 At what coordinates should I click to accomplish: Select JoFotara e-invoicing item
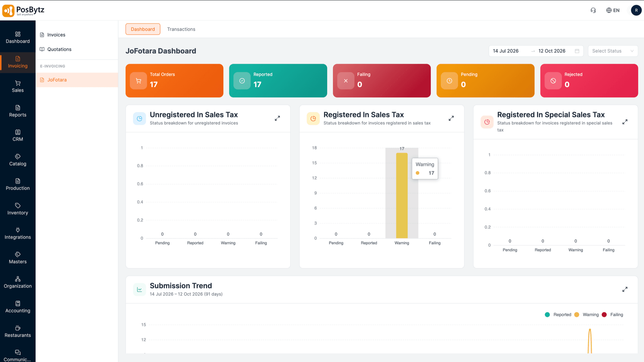pyautogui.click(x=77, y=80)
